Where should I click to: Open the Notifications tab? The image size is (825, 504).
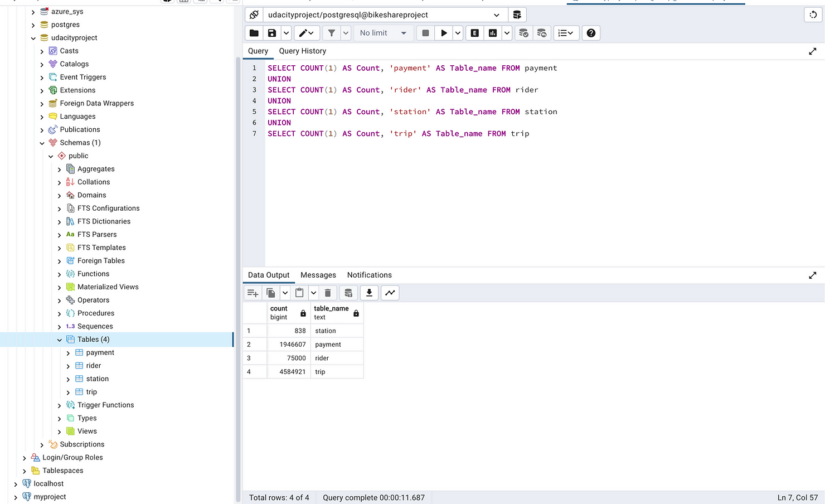(370, 275)
